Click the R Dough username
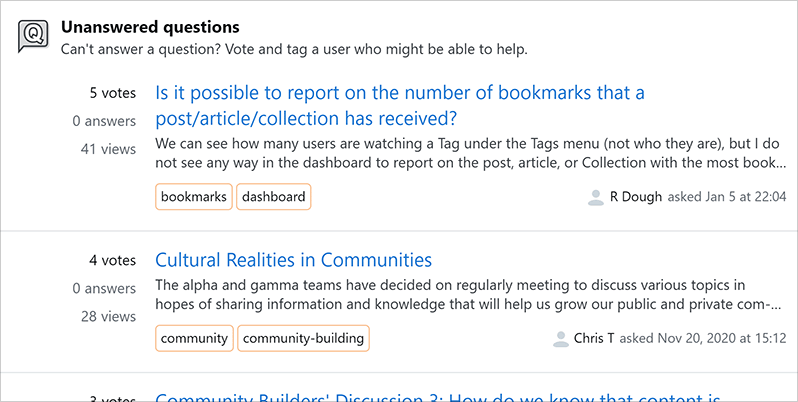This screenshot has height=402, width=798. [x=636, y=197]
